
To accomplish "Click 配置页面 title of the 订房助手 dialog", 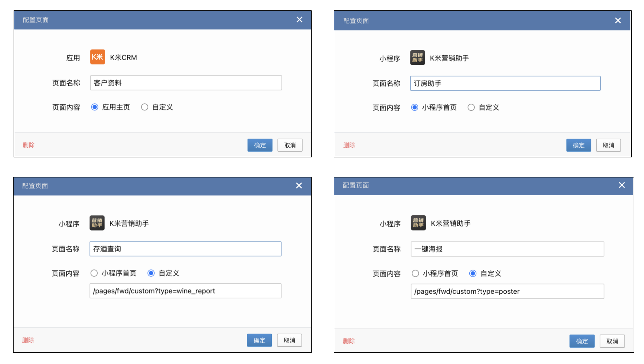I will [356, 21].
